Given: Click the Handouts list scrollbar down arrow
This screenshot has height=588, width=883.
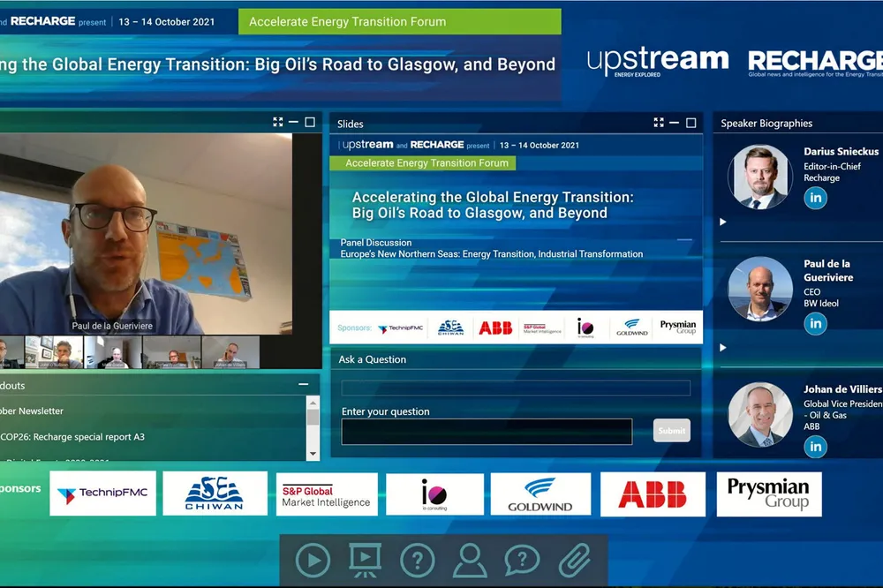Looking at the screenshot, I should point(313,454).
